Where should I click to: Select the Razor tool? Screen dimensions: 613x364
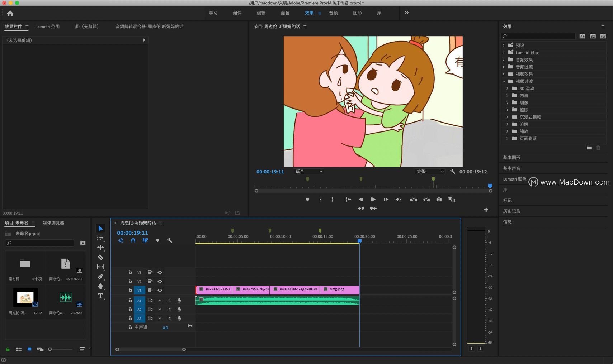(x=100, y=257)
